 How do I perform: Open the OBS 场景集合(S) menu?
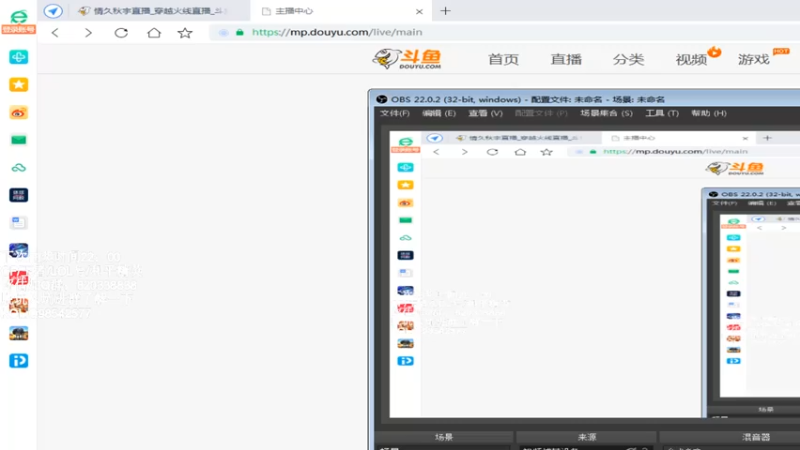pos(607,113)
